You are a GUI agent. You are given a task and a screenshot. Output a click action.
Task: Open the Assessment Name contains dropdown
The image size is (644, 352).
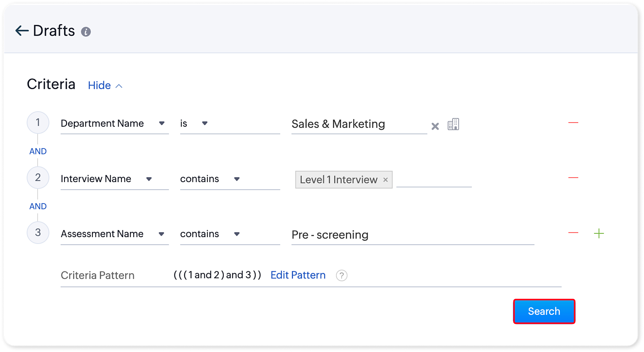click(237, 234)
